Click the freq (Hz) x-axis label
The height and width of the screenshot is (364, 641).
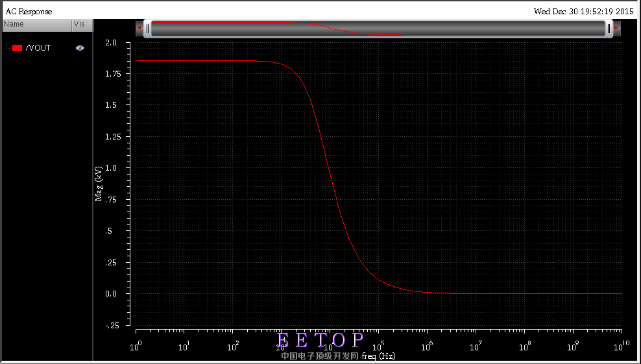point(378,356)
